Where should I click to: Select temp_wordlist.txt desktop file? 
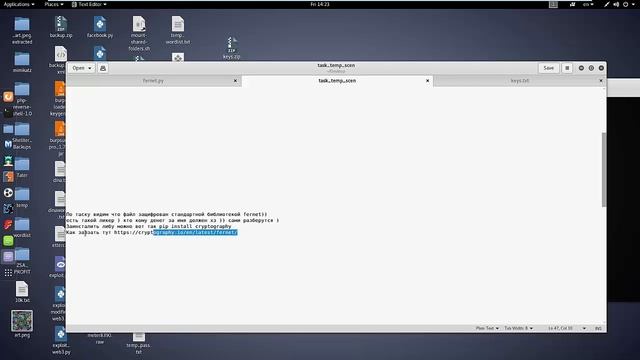click(178, 30)
